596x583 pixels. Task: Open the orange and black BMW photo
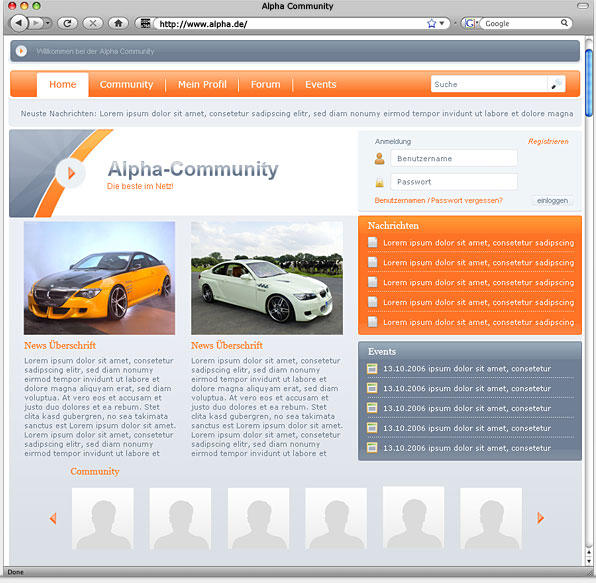[100, 278]
